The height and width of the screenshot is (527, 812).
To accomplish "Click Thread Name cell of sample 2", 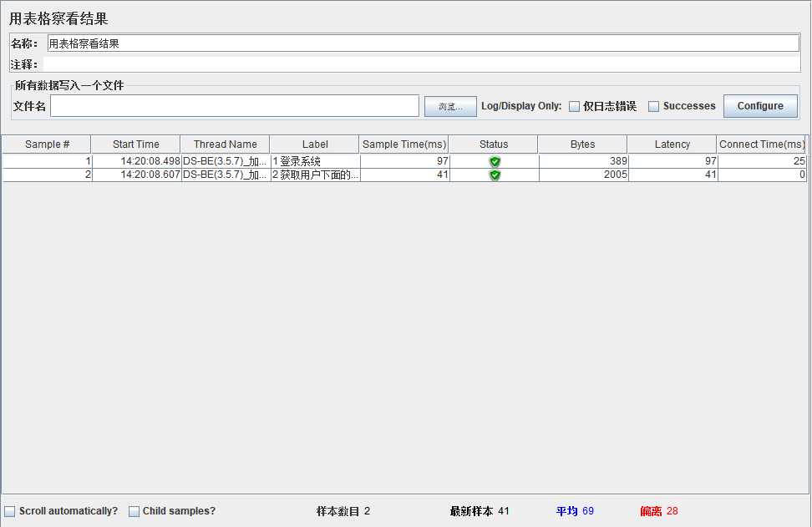I will tap(226, 175).
